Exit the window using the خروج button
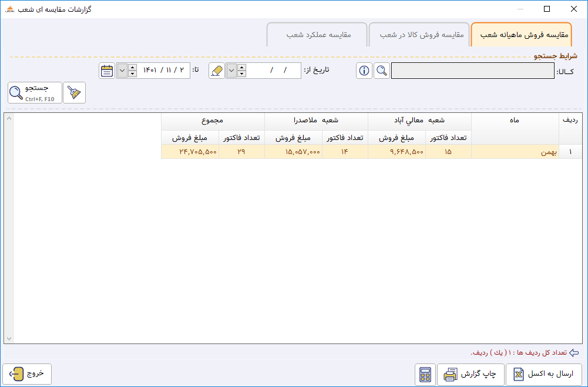The width and height of the screenshot is (588, 387). coord(27,374)
